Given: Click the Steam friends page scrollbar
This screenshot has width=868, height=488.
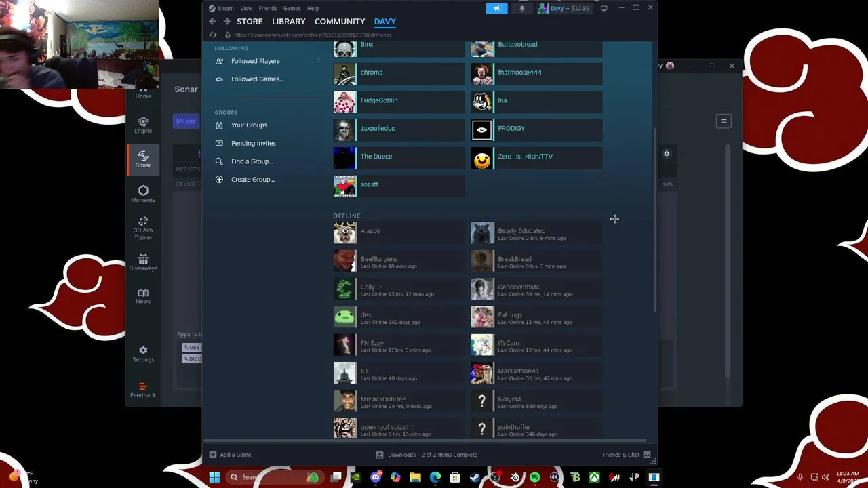Looking at the screenshot, I should coord(654,220).
